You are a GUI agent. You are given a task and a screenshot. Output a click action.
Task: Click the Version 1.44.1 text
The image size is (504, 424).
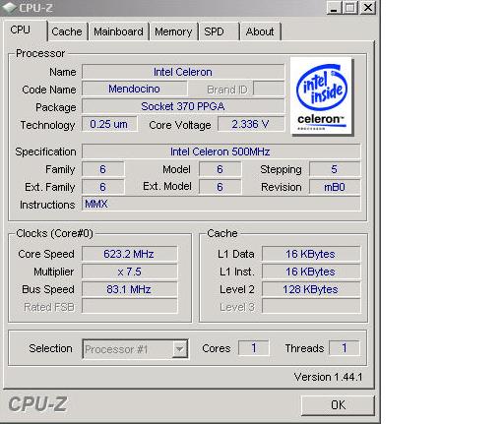[x=328, y=377]
